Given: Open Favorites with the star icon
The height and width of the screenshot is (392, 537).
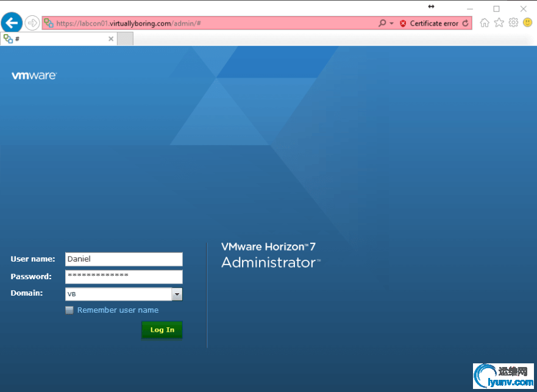Looking at the screenshot, I should click(499, 23).
